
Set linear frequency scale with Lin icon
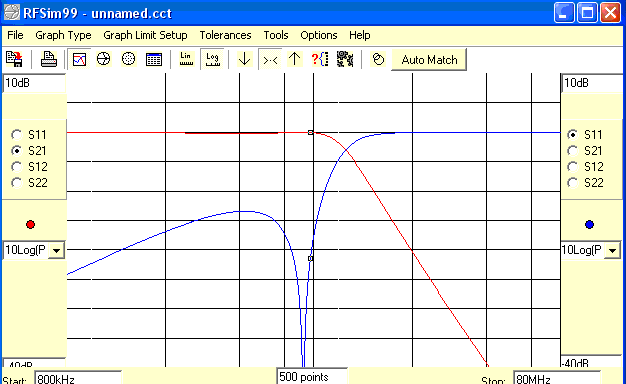click(186, 59)
